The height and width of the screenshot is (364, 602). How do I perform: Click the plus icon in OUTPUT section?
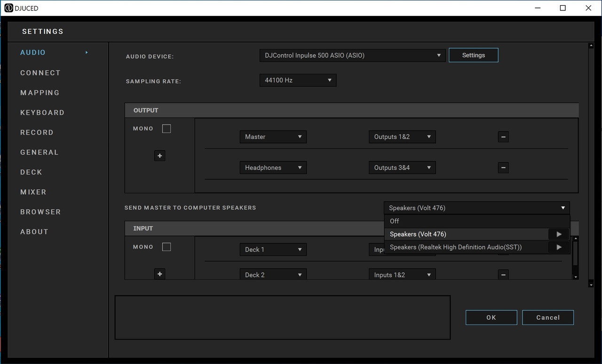(x=160, y=156)
